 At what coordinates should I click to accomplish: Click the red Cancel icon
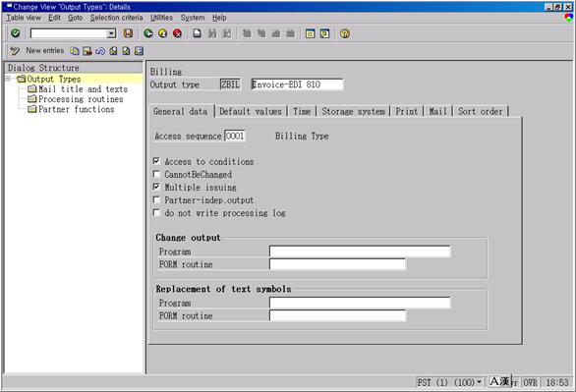click(x=178, y=33)
